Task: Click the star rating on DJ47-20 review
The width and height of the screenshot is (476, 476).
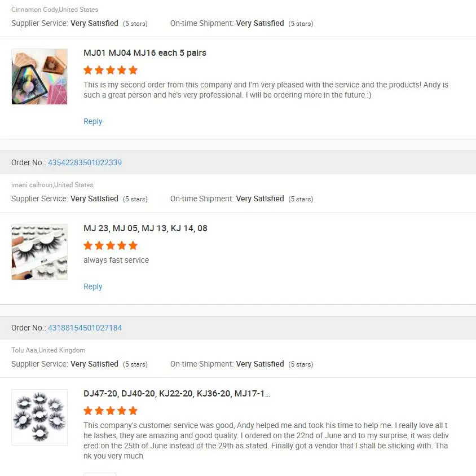Action: (x=111, y=411)
